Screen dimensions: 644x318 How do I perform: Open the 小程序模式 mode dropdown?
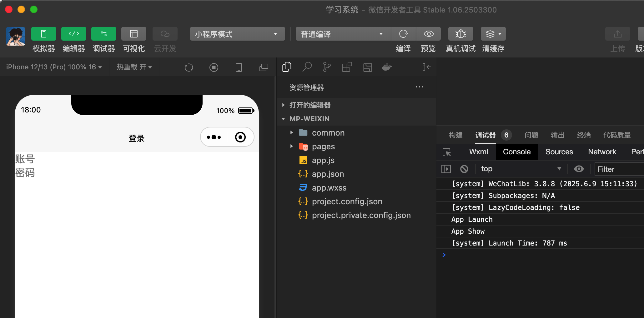click(238, 34)
